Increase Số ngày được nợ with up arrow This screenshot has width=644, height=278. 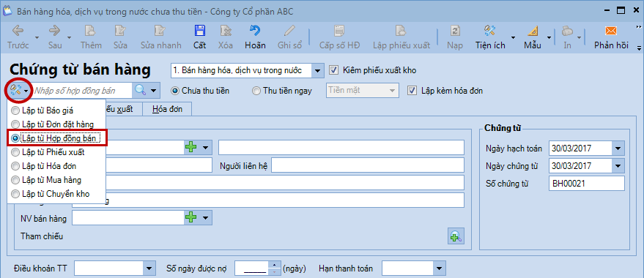click(x=274, y=265)
